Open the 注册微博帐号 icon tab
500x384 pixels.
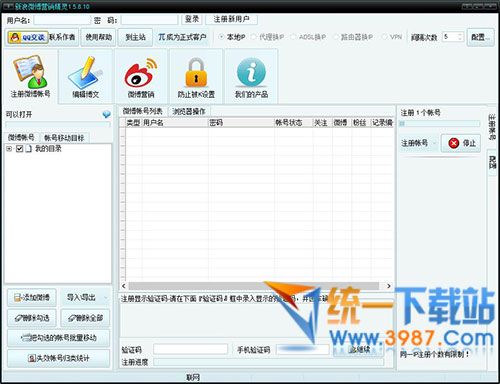(30, 77)
